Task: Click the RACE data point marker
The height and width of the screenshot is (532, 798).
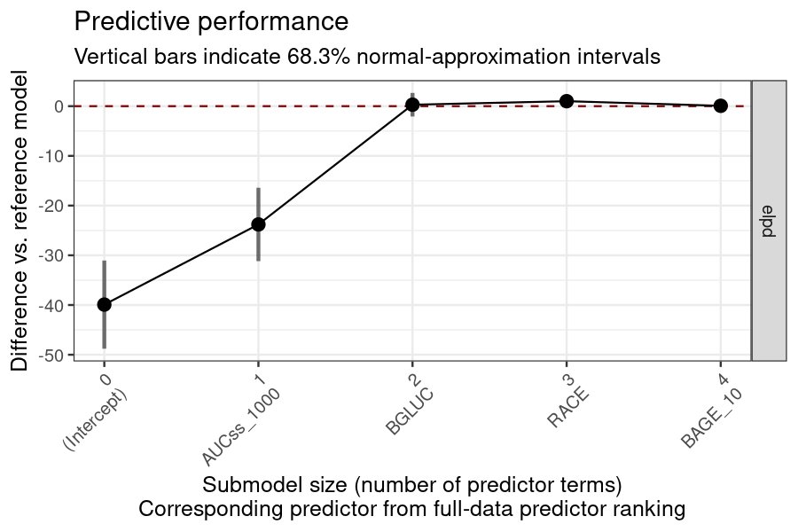Action: 567,101
